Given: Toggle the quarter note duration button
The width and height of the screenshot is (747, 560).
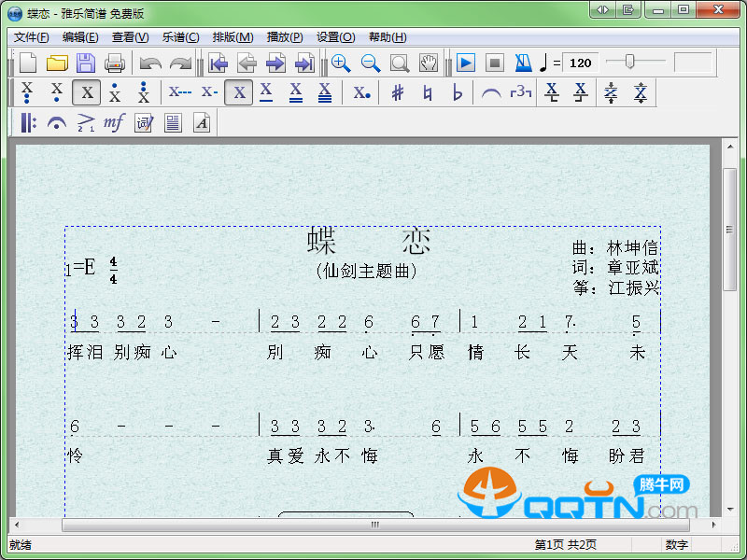Looking at the screenshot, I should (239, 92).
